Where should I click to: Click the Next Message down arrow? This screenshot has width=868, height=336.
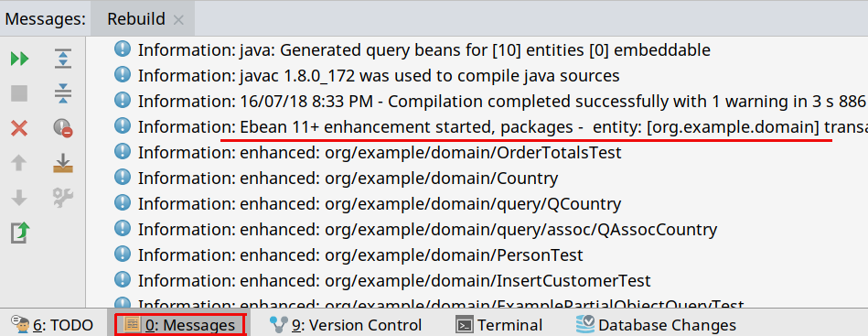[19, 198]
